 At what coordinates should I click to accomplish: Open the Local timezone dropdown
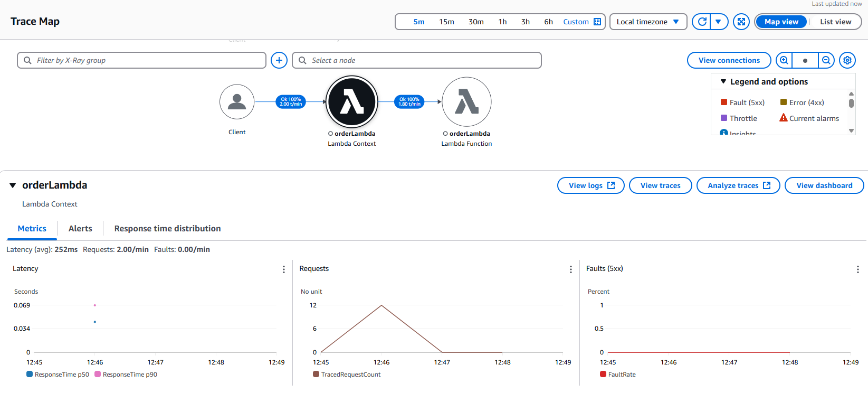648,22
